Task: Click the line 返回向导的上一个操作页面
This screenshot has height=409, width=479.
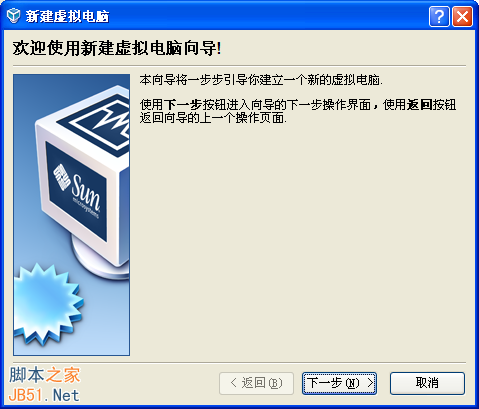Action: click(x=213, y=118)
